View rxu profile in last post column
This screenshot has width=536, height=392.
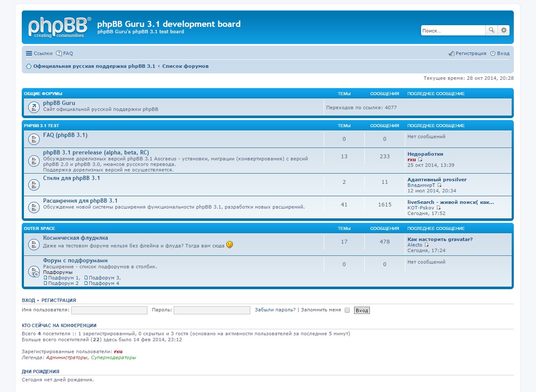412,160
